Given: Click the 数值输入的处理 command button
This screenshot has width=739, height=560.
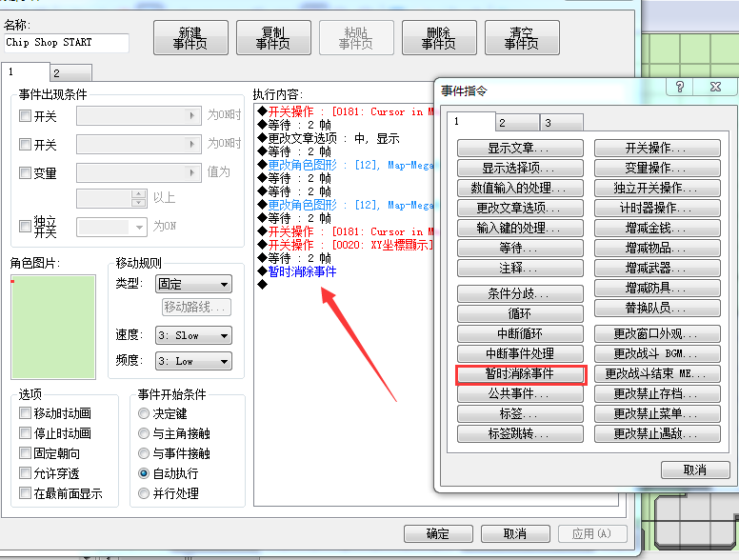Looking at the screenshot, I should (x=520, y=188).
